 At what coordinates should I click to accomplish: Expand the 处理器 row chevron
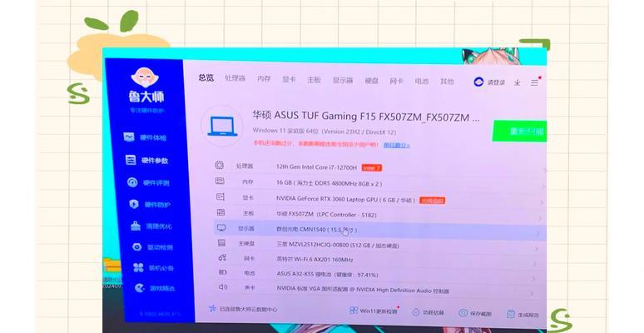(x=544, y=170)
